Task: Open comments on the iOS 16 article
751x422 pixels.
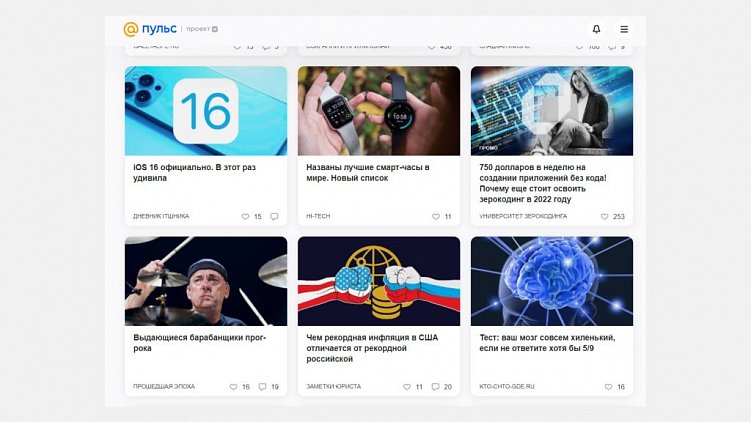Action: pyautogui.click(x=274, y=217)
